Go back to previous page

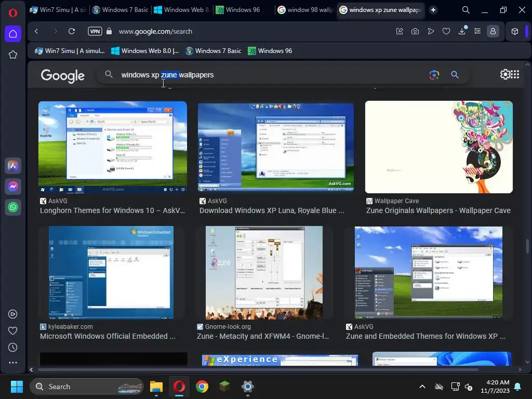[37, 31]
